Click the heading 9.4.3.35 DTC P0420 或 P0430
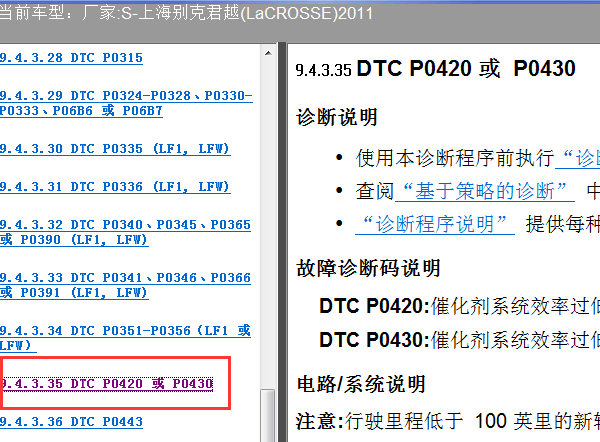Image resolution: width=600 pixels, height=442 pixels. (436, 69)
